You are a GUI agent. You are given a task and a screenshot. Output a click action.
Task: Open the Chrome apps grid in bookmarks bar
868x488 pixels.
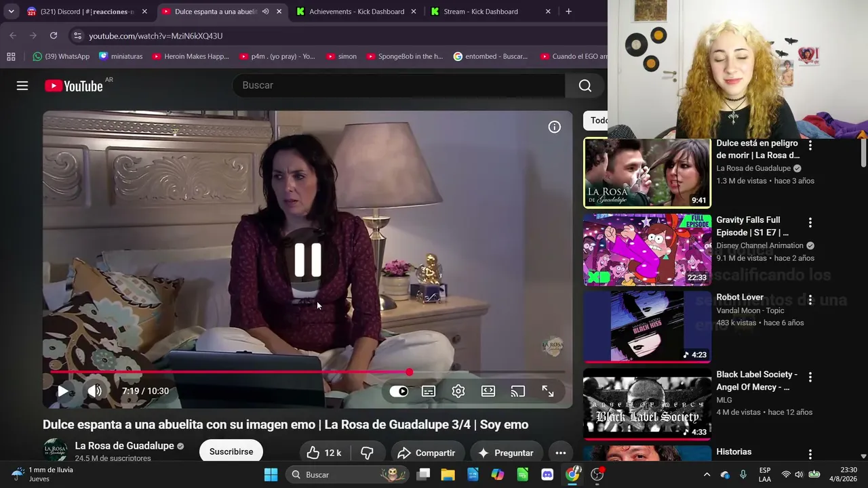click(11, 56)
